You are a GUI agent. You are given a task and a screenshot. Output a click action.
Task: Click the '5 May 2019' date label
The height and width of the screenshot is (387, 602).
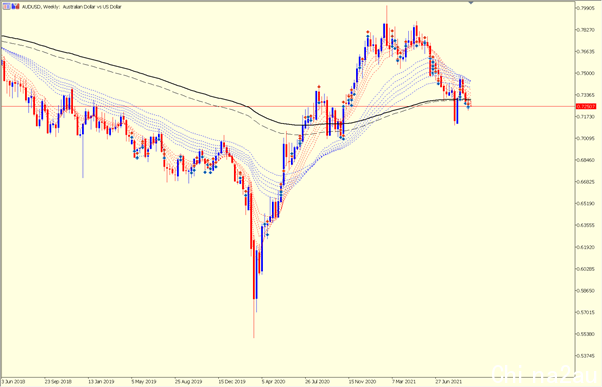click(144, 382)
